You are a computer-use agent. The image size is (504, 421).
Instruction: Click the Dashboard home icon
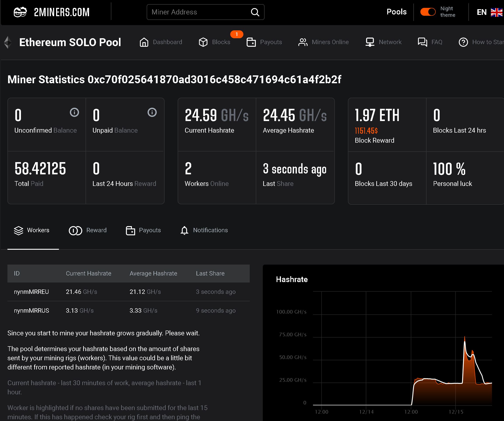[x=144, y=42]
